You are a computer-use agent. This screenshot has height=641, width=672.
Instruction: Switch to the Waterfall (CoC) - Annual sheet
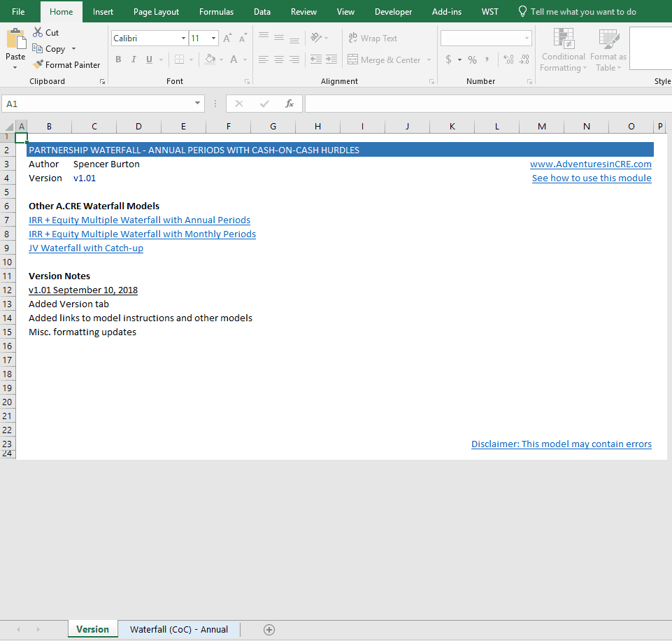179,630
